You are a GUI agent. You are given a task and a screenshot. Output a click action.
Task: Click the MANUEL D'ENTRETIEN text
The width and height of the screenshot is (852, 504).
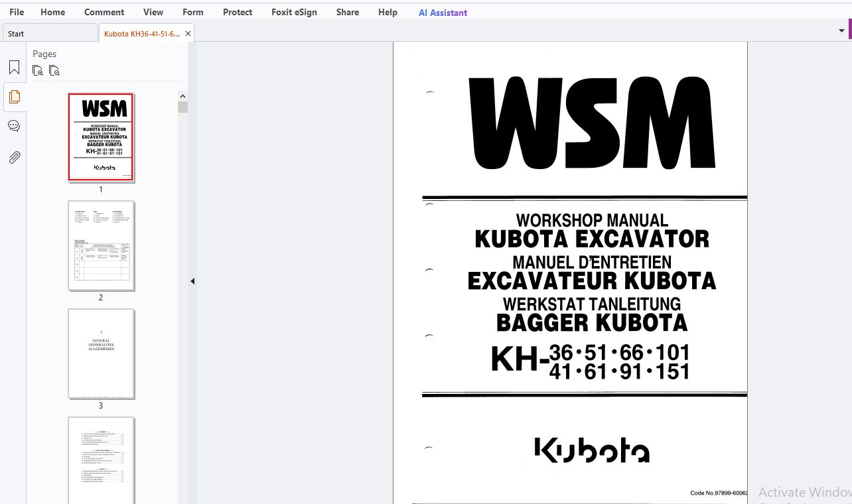[x=592, y=262]
